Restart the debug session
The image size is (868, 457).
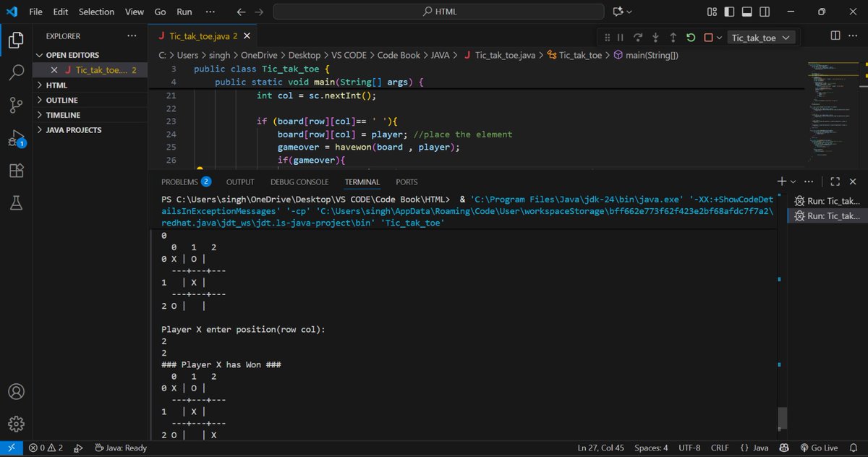tap(691, 38)
